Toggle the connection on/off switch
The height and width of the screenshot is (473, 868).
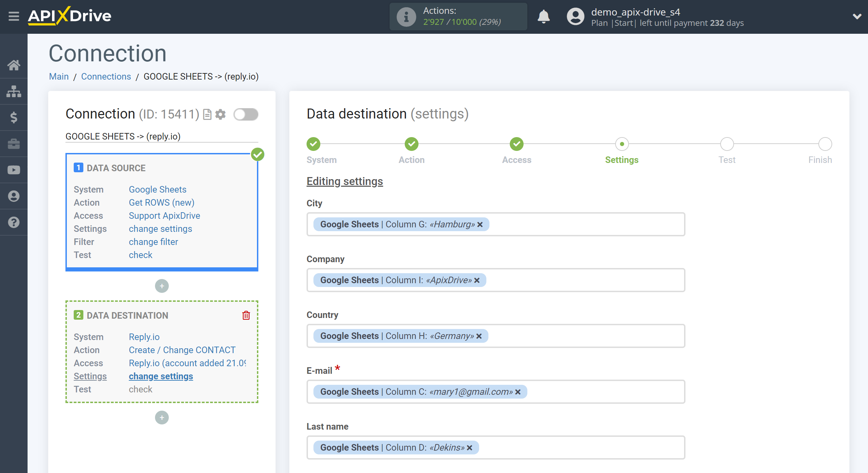pyautogui.click(x=246, y=114)
